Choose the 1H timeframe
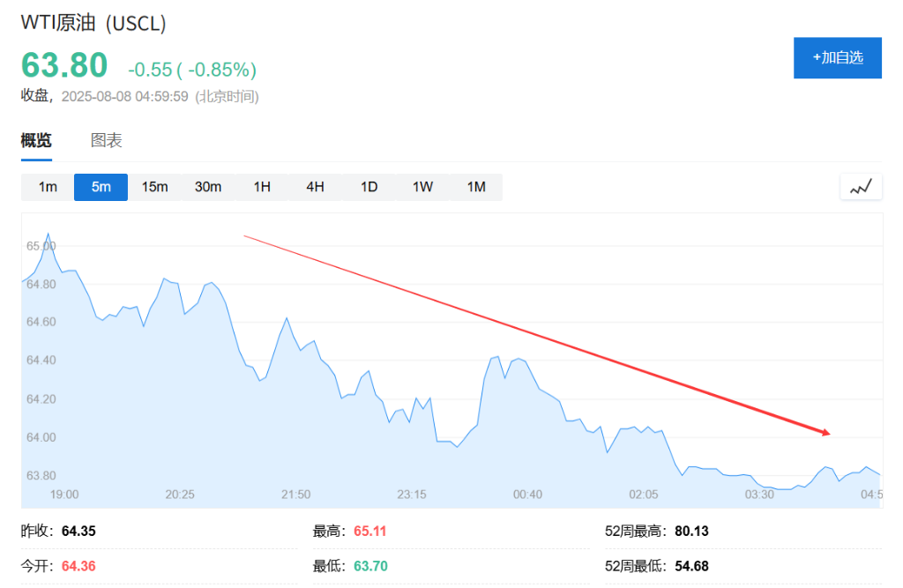The image size is (903, 588). pyautogui.click(x=262, y=187)
